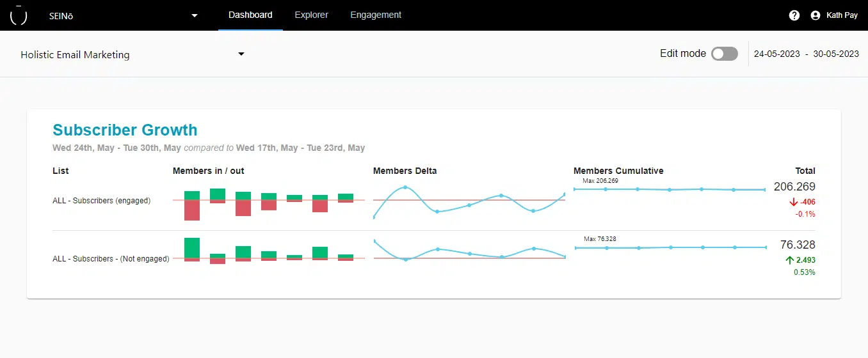The image size is (868, 358).
Task: Click the Subscriber Growth title
Action: pyautogui.click(x=125, y=130)
